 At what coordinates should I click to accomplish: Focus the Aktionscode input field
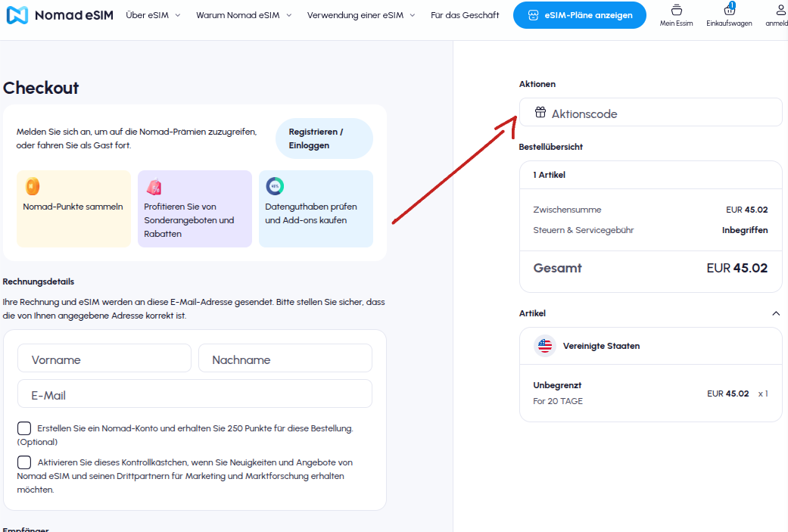pos(650,113)
